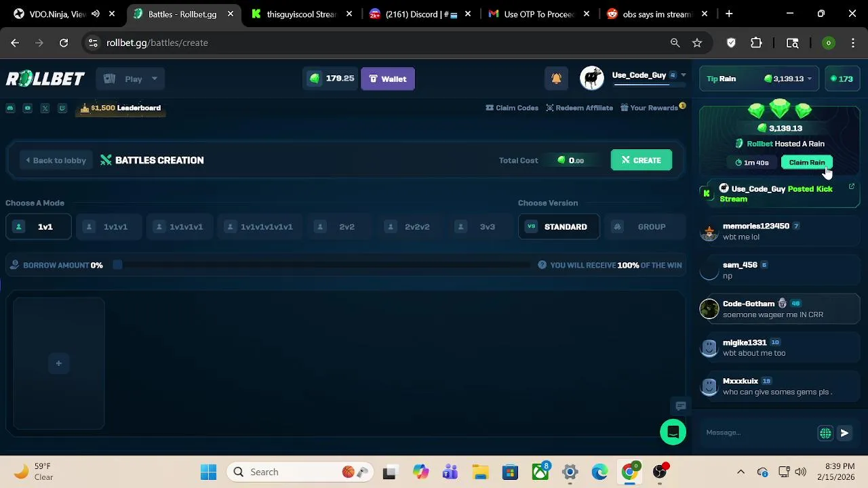Screen dimensions: 868x488
Task: Click the Claim Rain button
Action: (807, 163)
